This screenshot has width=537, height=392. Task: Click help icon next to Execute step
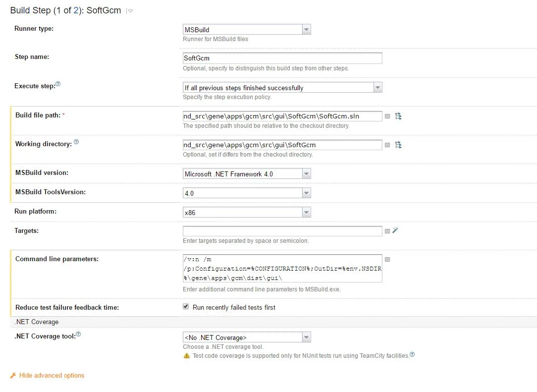[58, 84]
